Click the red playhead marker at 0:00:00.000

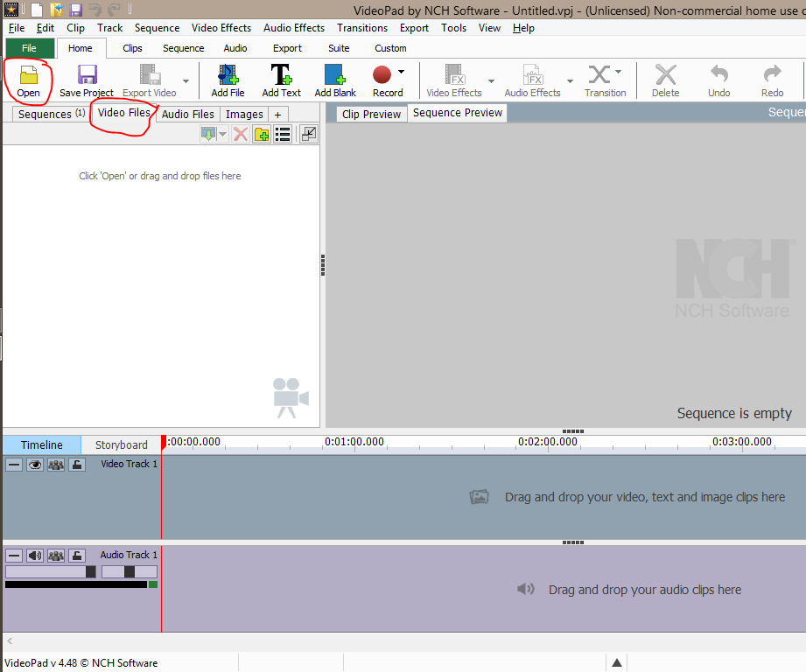164,443
